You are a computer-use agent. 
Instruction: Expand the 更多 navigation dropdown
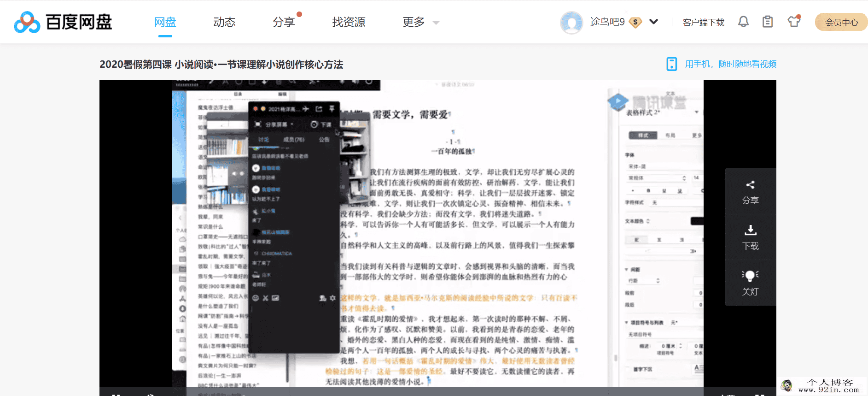421,22
